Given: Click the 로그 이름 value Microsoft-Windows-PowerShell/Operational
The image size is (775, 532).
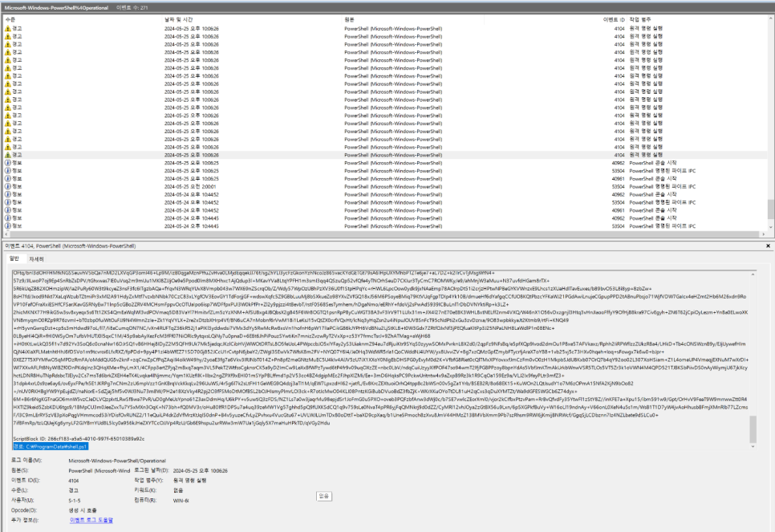Looking at the screenshot, I should pyautogui.click(x=117, y=461).
